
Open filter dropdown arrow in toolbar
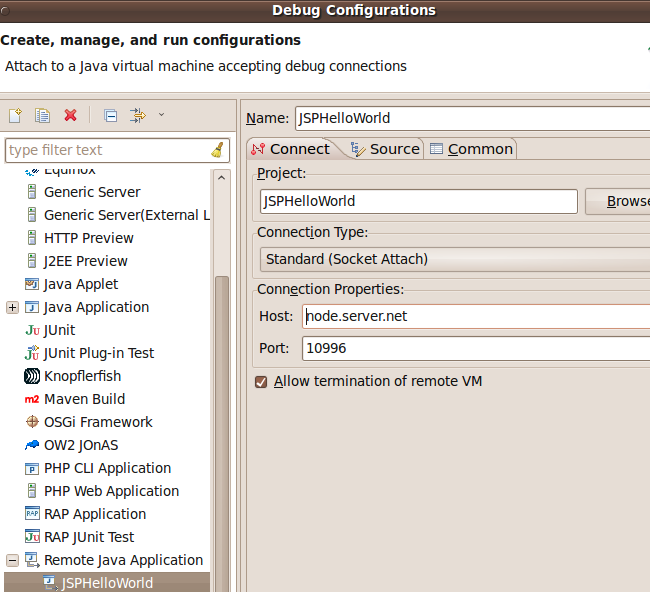click(161, 114)
